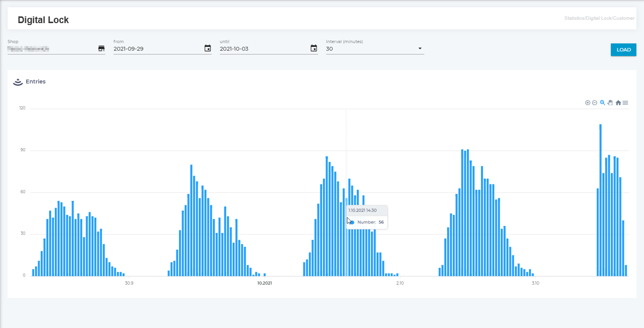Screen dimensions: 644x328
Task: Click the chart zoom out minus icon
Action: coord(594,103)
